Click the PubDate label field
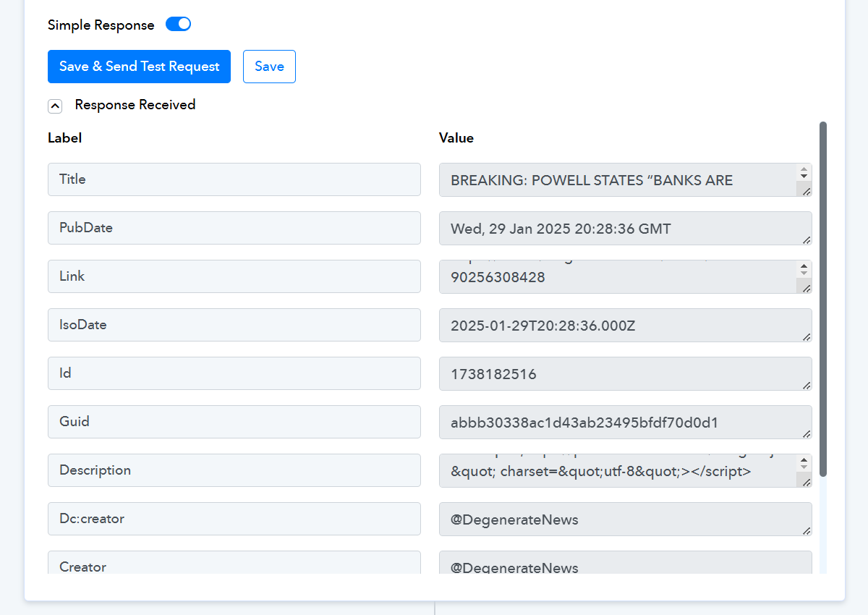This screenshot has height=615, width=868. (234, 228)
